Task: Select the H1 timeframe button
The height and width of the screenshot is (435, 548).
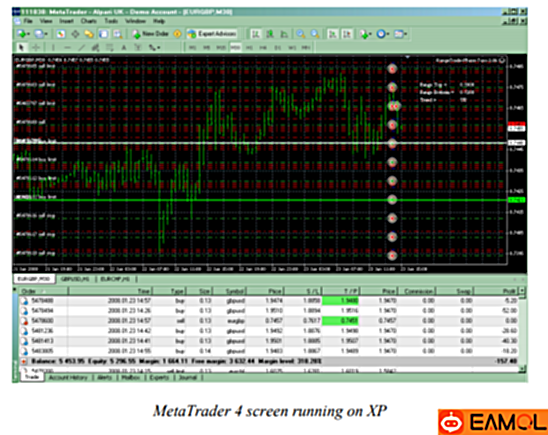Action: pyautogui.click(x=249, y=47)
